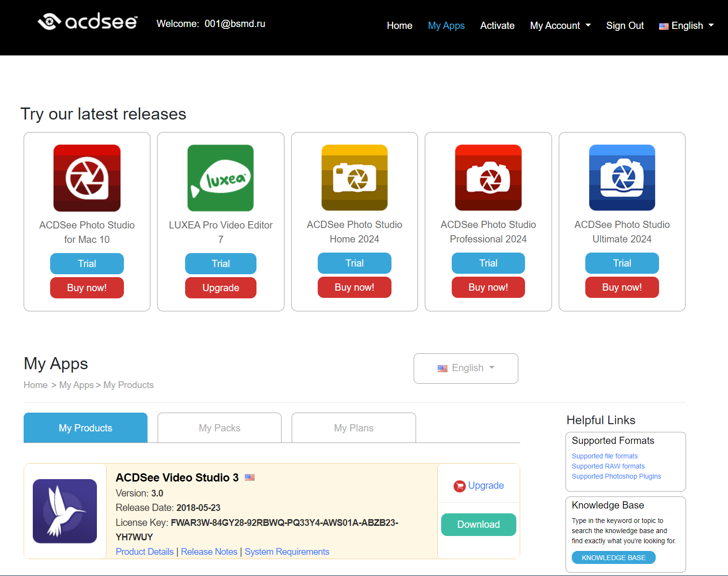
Task: Click the My Apps breadcrumb link
Action: click(x=76, y=385)
